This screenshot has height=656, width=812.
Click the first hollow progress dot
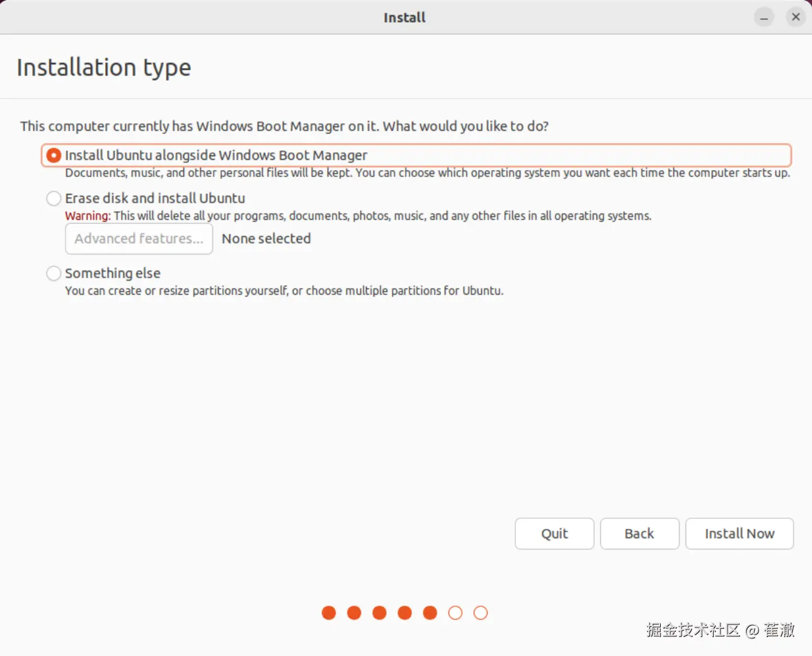pos(455,613)
